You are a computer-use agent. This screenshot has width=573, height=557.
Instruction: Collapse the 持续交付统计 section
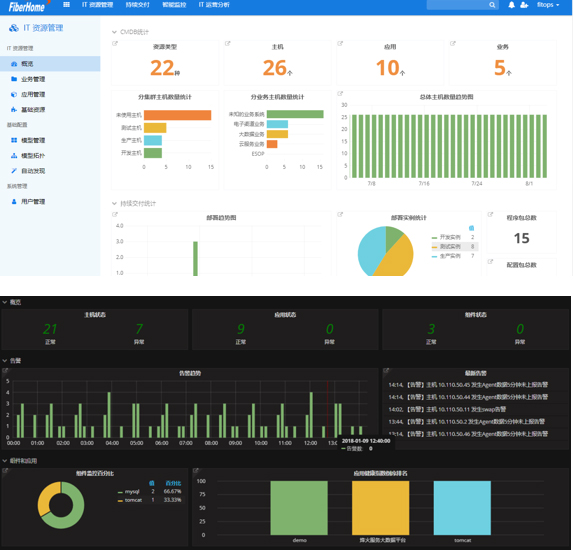click(x=114, y=204)
